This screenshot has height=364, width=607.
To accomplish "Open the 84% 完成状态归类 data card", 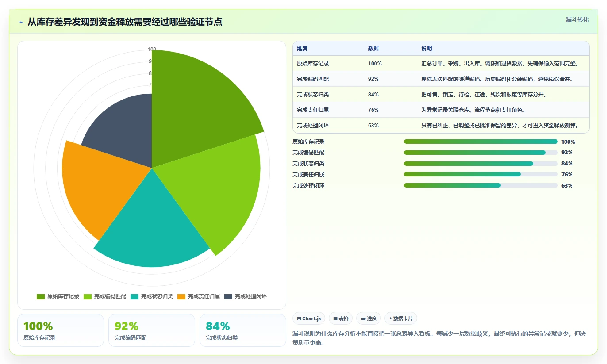I will pyautogui.click(x=243, y=330).
